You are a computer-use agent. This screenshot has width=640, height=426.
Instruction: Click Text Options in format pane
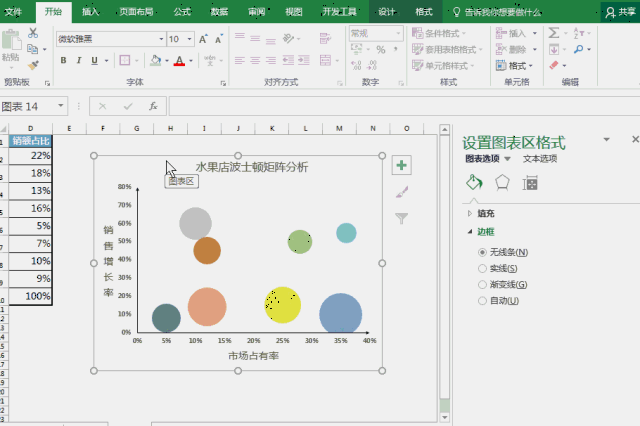pyautogui.click(x=540, y=159)
